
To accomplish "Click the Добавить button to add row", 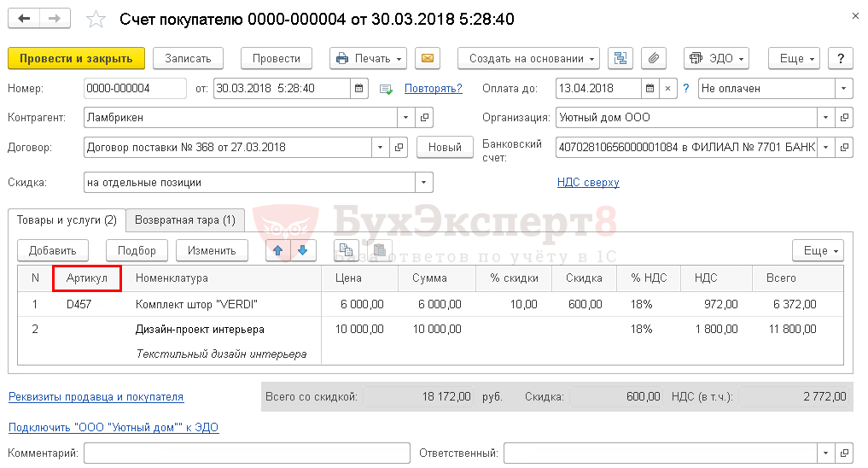I will click(53, 250).
